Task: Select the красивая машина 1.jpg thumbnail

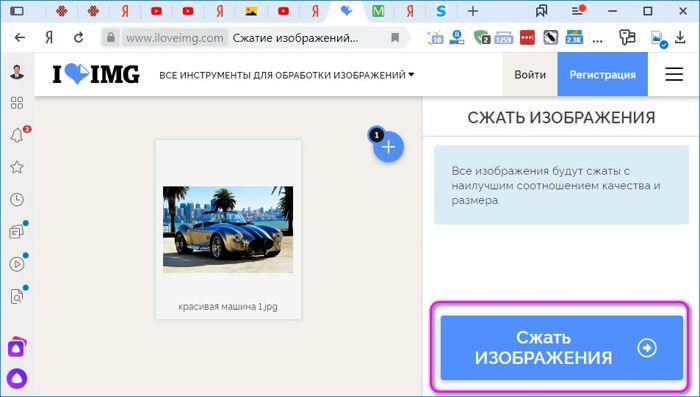Action: [228, 230]
